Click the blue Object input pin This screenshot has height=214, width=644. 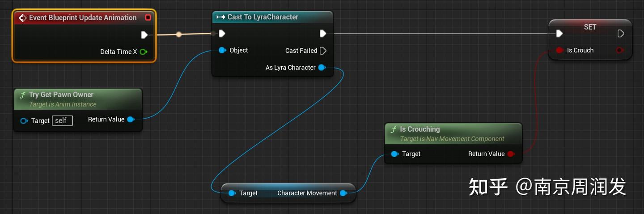[222, 50]
